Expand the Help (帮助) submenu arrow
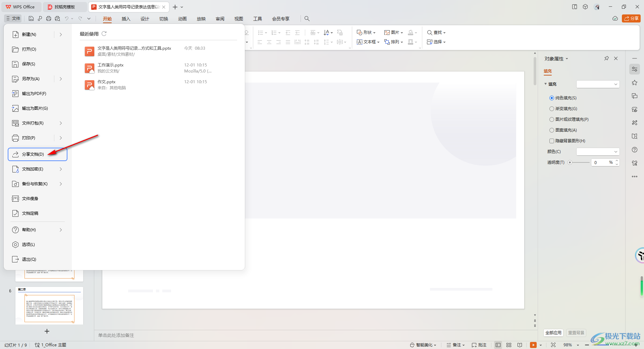The image size is (644, 349). click(x=61, y=230)
